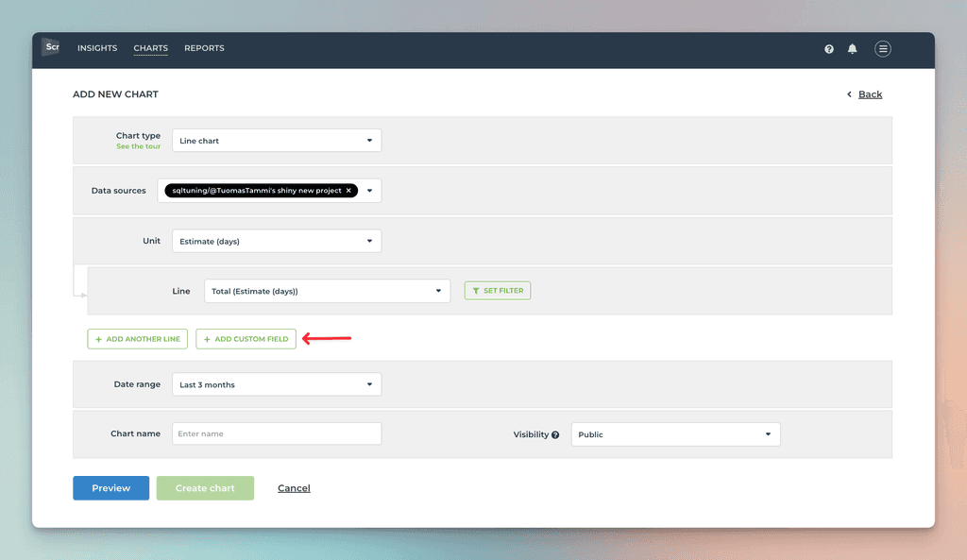Cancel chart creation
The height and width of the screenshot is (560, 967).
tap(293, 487)
